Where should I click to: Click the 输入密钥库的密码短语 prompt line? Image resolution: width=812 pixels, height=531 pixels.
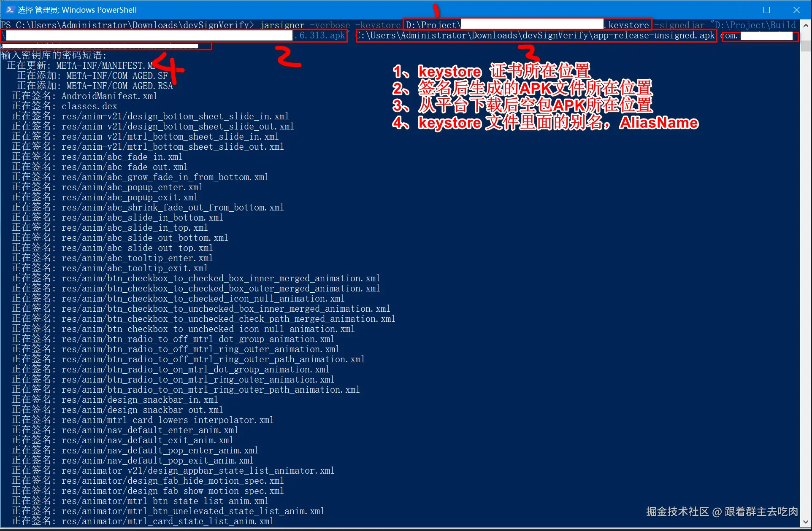coord(54,55)
